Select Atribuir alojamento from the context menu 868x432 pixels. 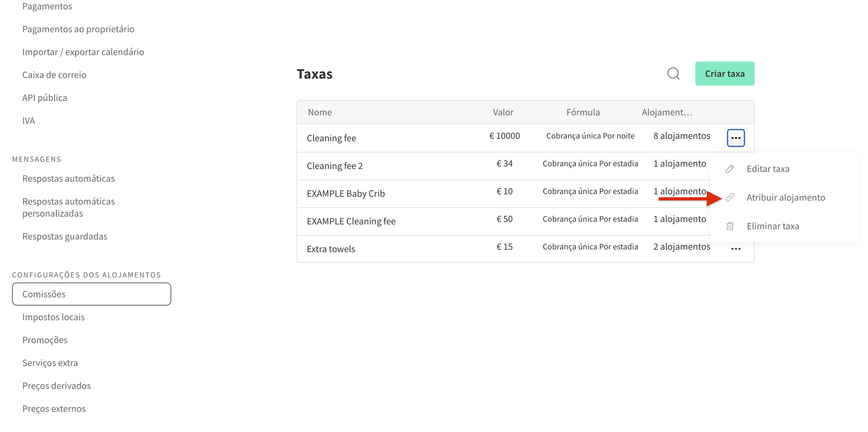pos(785,197)
